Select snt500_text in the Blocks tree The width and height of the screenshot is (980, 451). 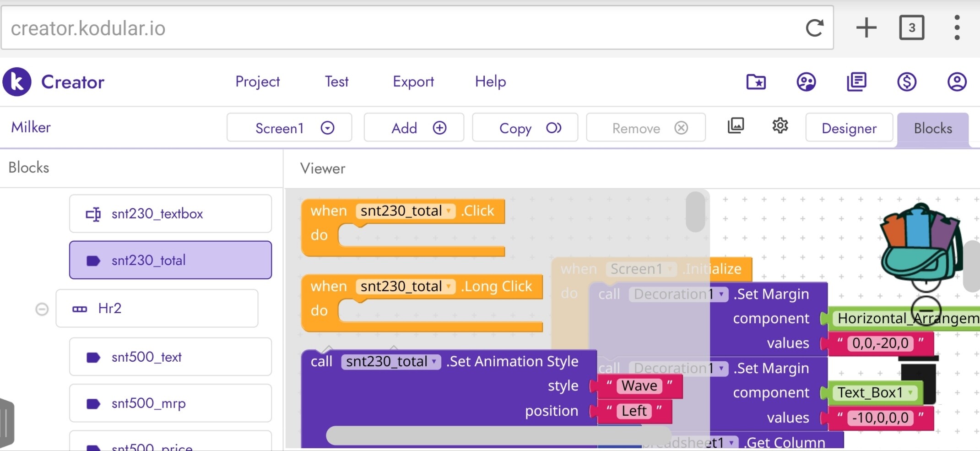pos(170,357)
